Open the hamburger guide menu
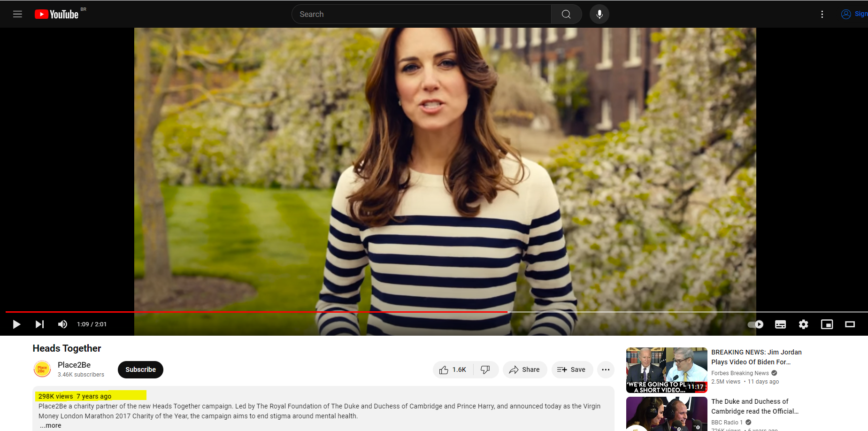Viewport: 868px width, 431px height. coord(17,14)
